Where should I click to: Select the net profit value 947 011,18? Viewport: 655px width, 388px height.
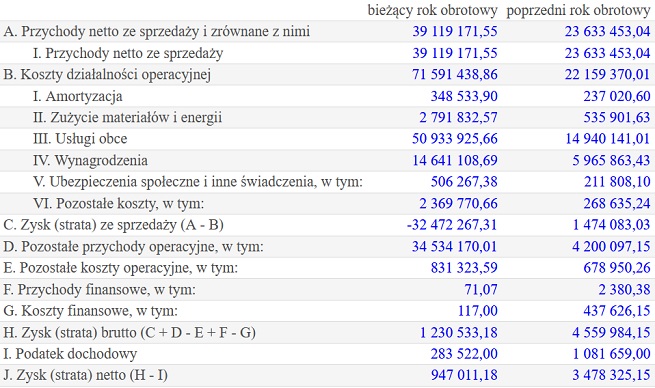tap(464, 375)
